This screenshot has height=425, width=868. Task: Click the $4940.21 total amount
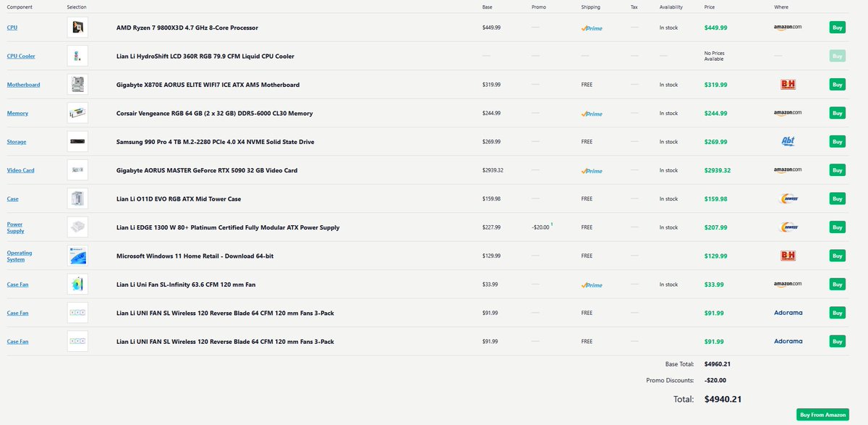tap(723, 399)
